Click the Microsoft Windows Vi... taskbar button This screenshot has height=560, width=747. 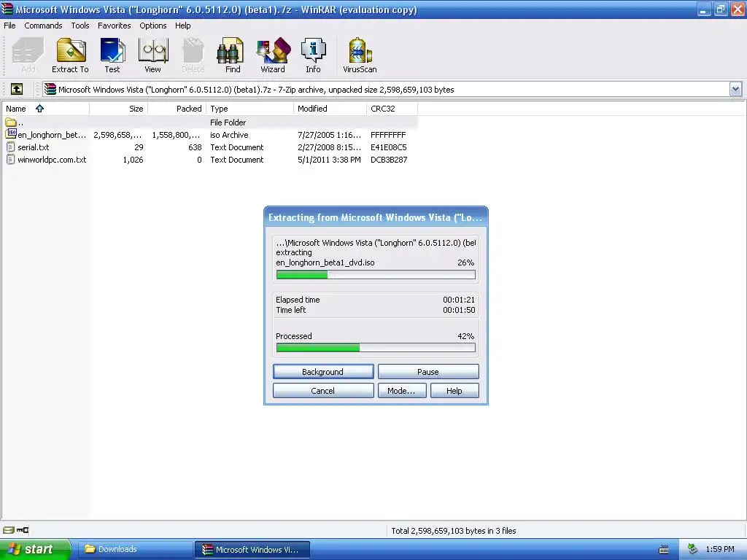[x=252, y=550]
